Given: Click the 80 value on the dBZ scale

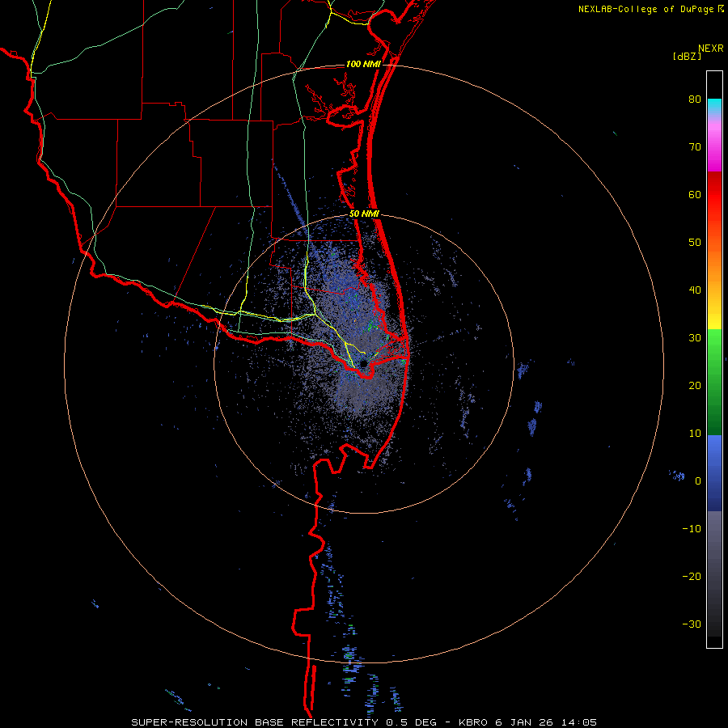Looking at the screenshot, I should [x=695, y=99].
